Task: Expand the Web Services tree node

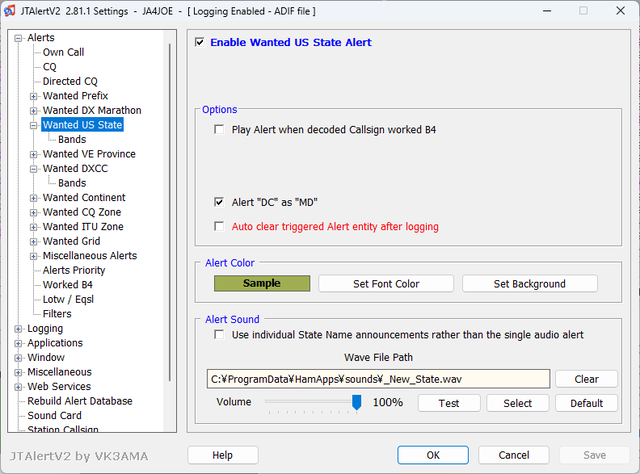Action: point(18,387)
